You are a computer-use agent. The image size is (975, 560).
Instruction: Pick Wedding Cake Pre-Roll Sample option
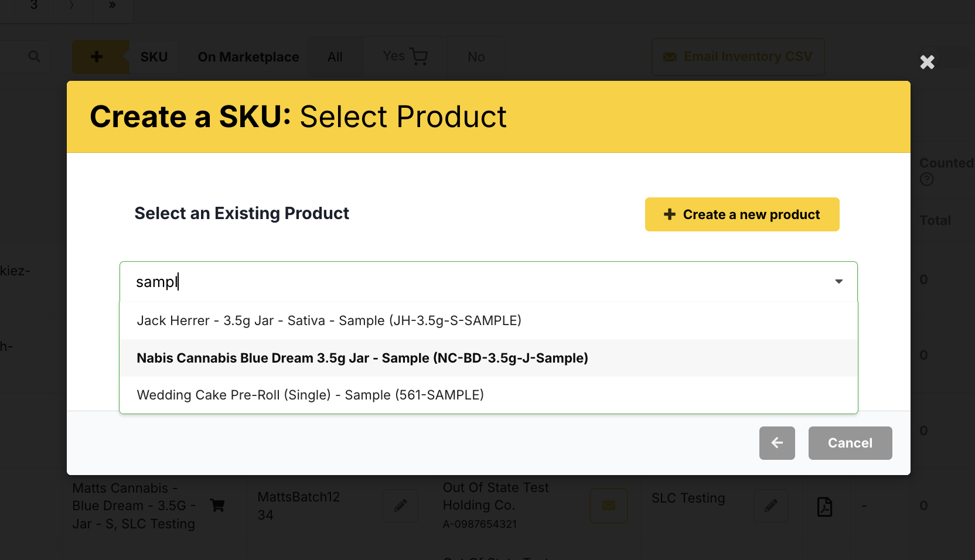(310, 395)
